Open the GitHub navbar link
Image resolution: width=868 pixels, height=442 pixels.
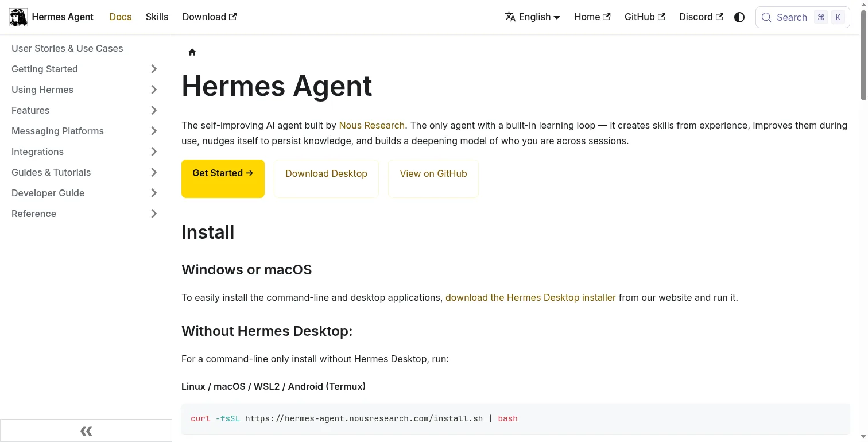pyautogui.click(x=645, y=17)
